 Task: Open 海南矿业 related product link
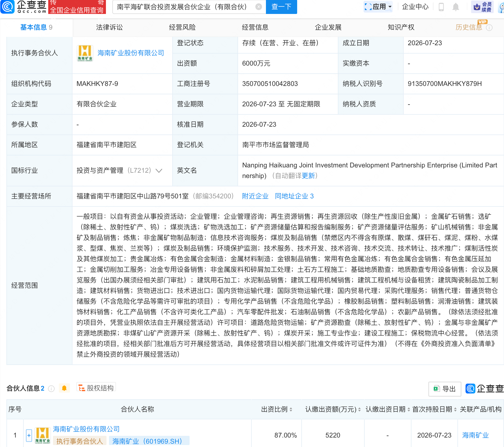pos(475,435)
